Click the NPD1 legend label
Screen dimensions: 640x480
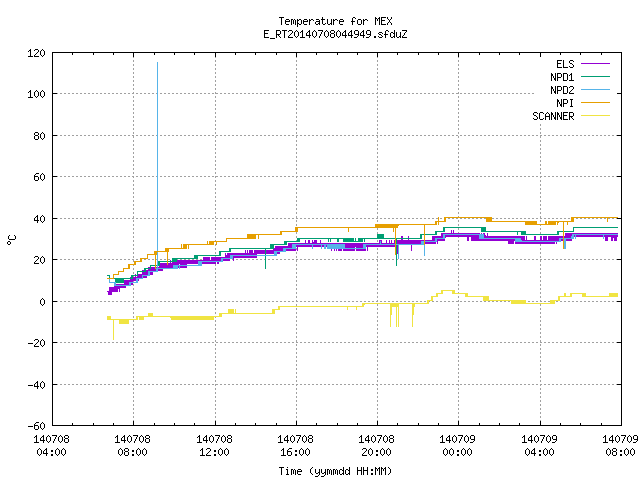pos(562,77)
